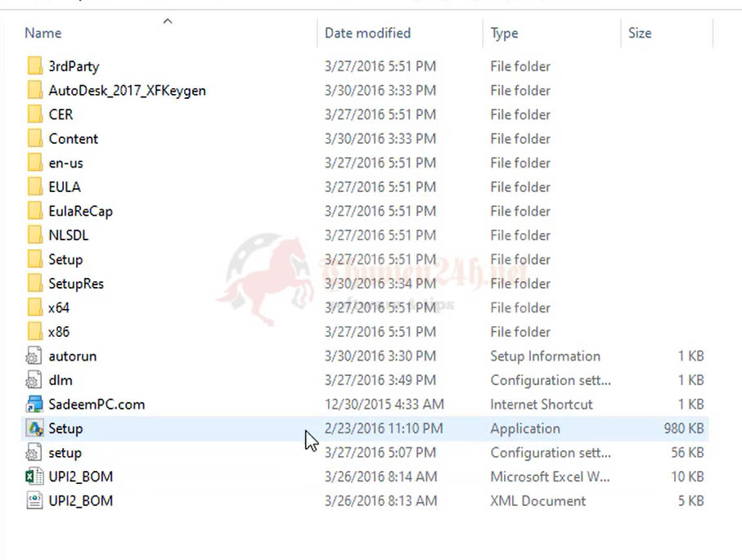Sort files by Type column

point(504,33)
